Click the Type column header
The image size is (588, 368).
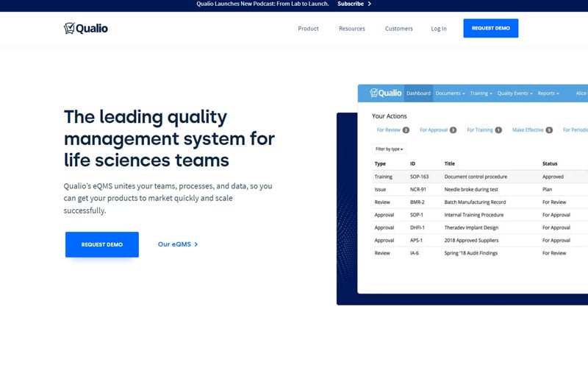[x=380, y=163]
